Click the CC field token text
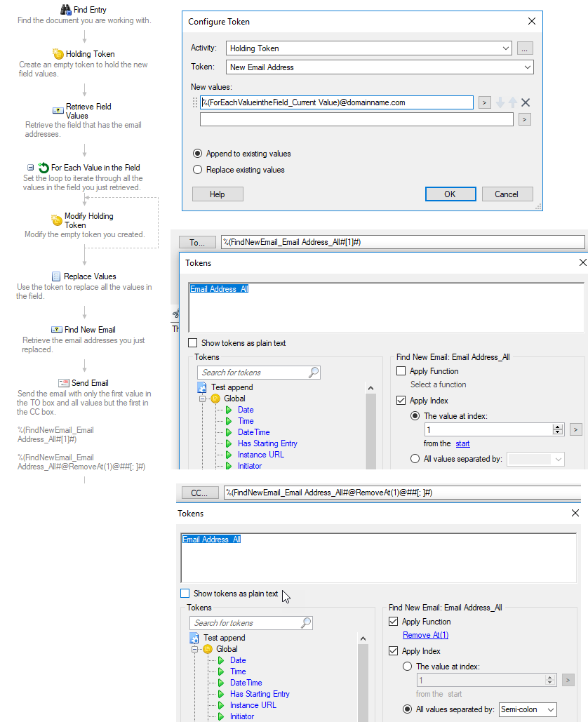The height and width of the screenshot is (722, 588). (x=329, y=493)
